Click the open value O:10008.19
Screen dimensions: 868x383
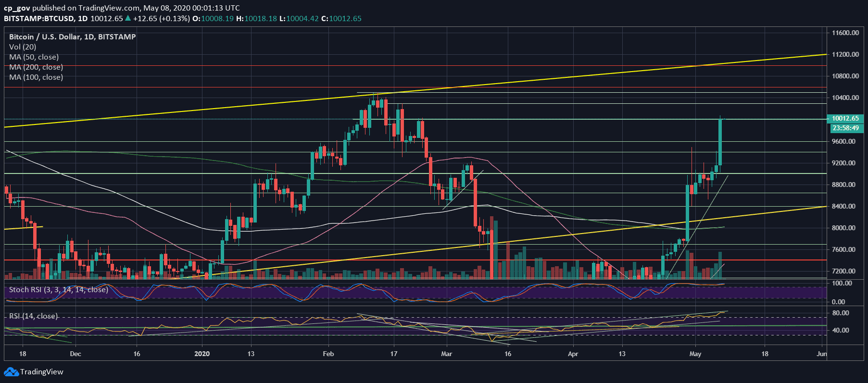coord(213,18)
